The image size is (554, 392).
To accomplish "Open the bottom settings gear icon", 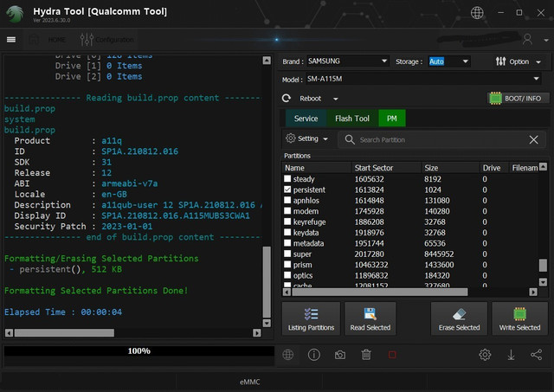I will click(485, 355).
